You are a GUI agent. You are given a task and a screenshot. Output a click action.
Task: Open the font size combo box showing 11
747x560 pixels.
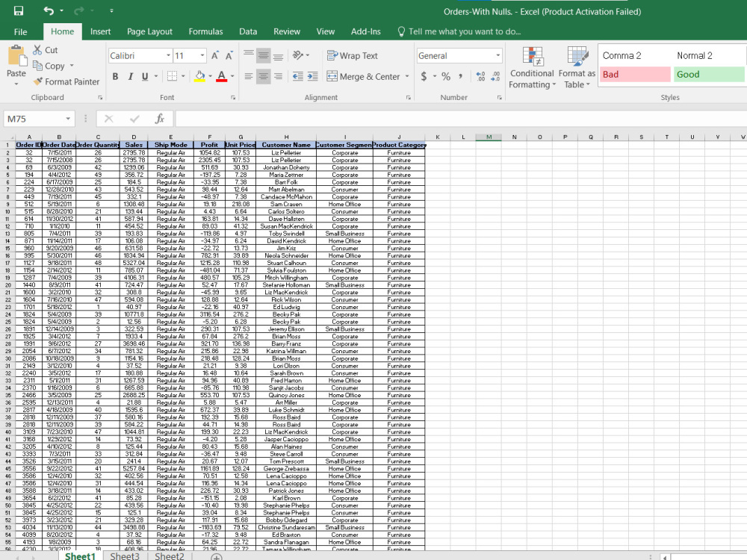(x=190, y=56)
